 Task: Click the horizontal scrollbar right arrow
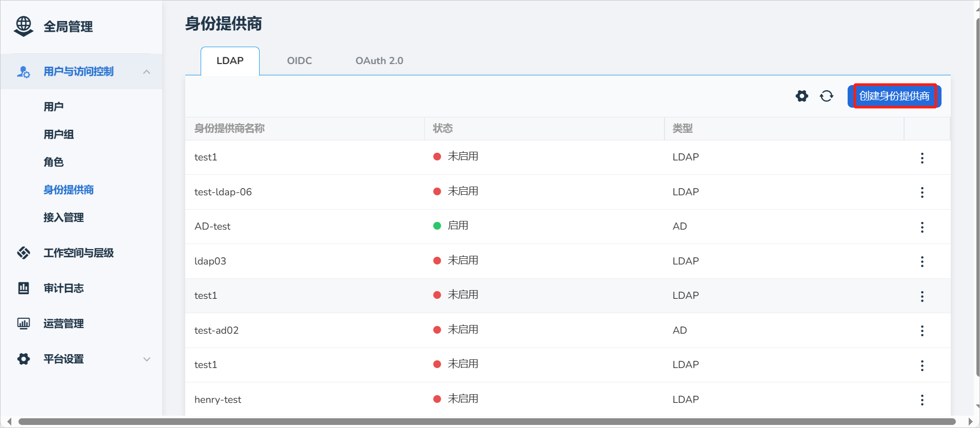coord(970,422)
